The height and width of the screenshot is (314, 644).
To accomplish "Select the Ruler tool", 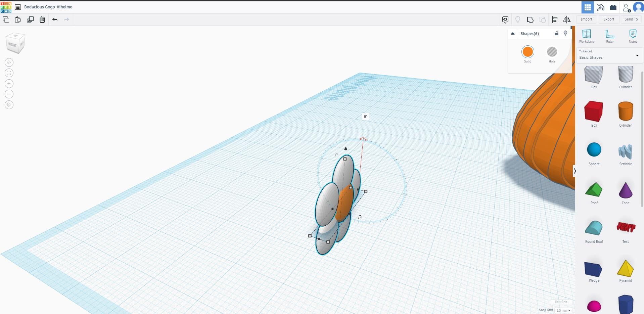I will coord(610,36).
